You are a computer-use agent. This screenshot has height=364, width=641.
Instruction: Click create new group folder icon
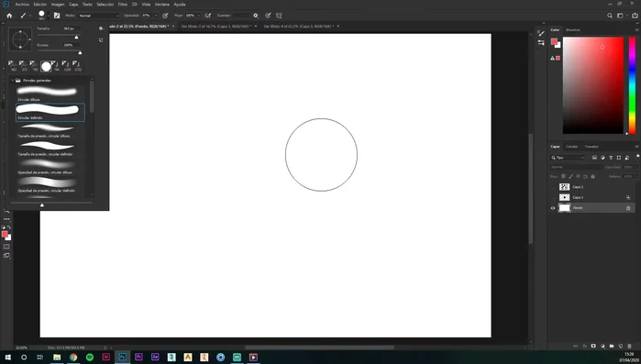pos(612,346)
